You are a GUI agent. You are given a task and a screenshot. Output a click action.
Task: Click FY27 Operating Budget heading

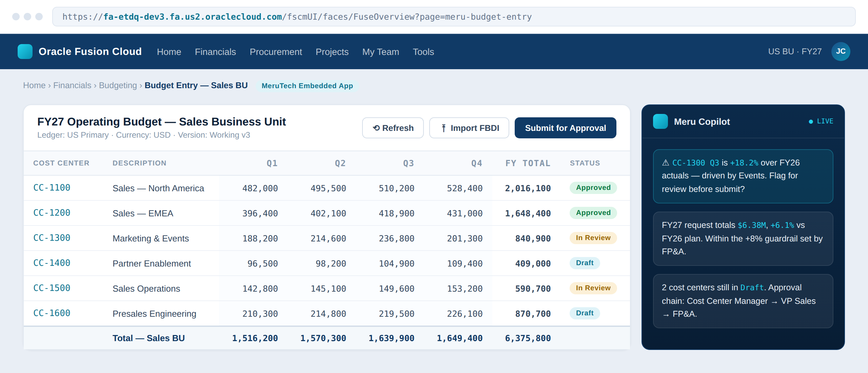coord(161,122)
